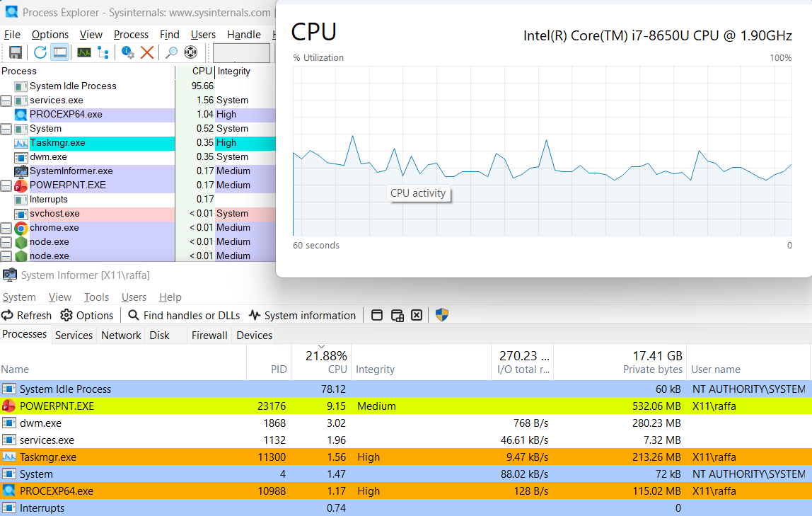Select SystemInformer.exe in Process Explorer tree

click(138, 171)
